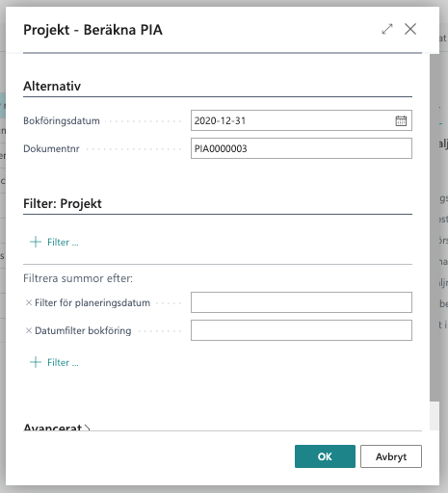Expand the dialog to full screen
Image resolution: width=448 pixels, height=493 pixels.
(387, 29)
